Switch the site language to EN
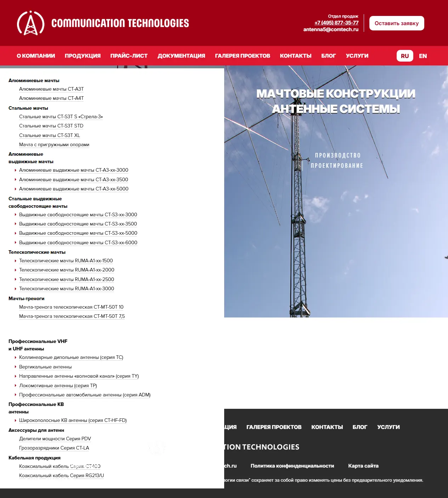The height and width of the screenshot is (498, 448). [x=423, y=56]
